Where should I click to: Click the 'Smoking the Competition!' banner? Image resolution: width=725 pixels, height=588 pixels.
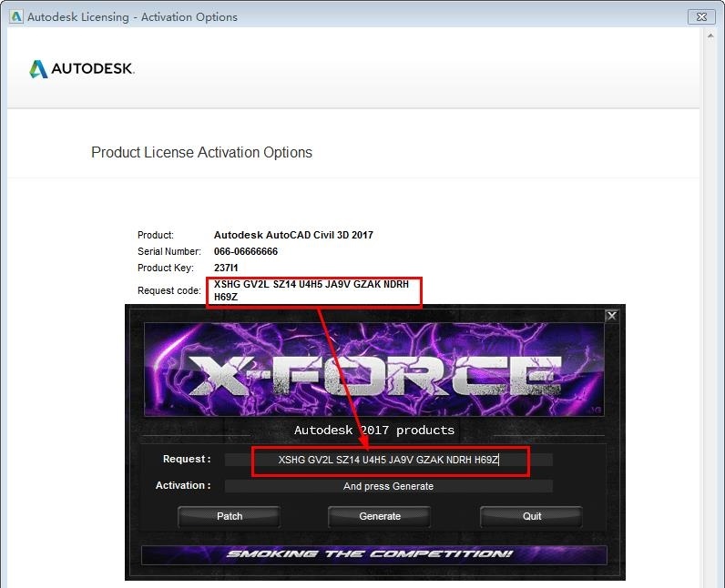(x=374, y=554)
